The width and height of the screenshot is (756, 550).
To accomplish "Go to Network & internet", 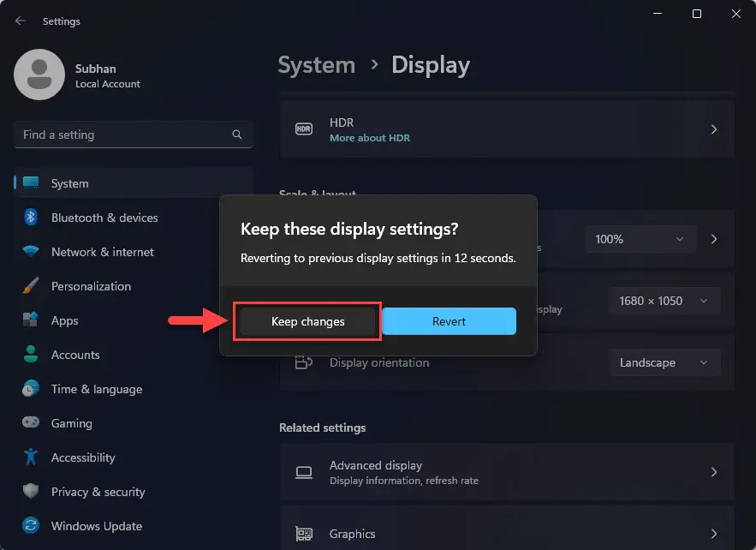I will (x=134, y=252).
